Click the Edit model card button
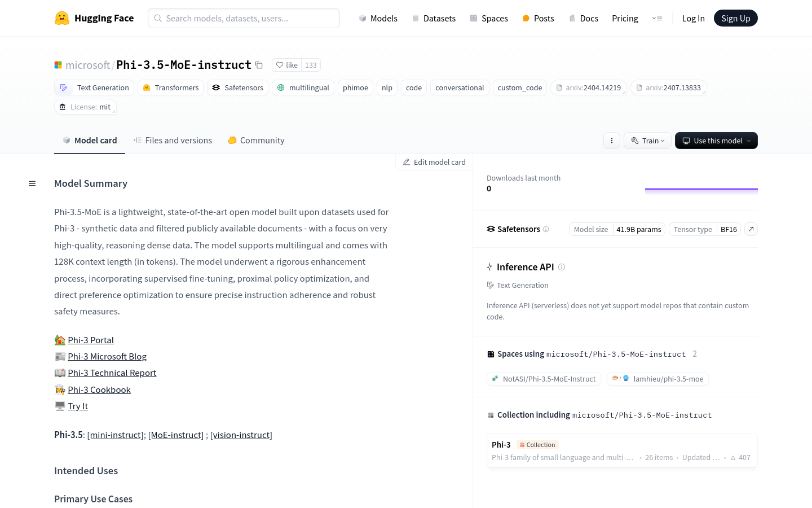The width and height of the screenshot is (812, 508). [x=434, y=162]
